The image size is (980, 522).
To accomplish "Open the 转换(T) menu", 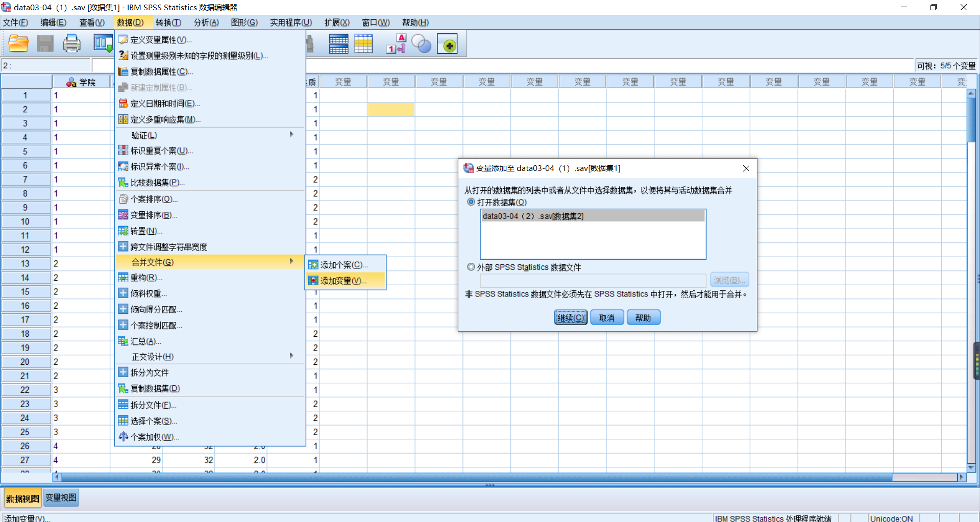I will pos(168,22).
